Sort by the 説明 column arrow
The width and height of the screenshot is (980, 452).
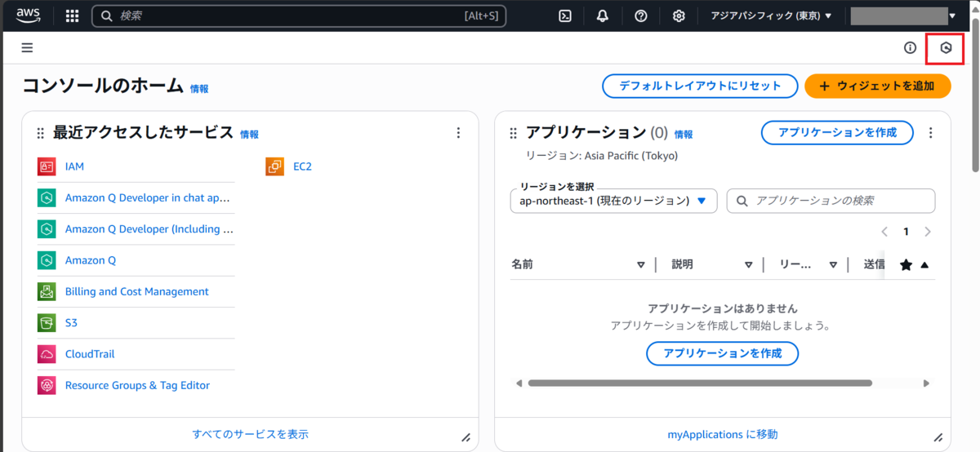[x=749, y=264]
